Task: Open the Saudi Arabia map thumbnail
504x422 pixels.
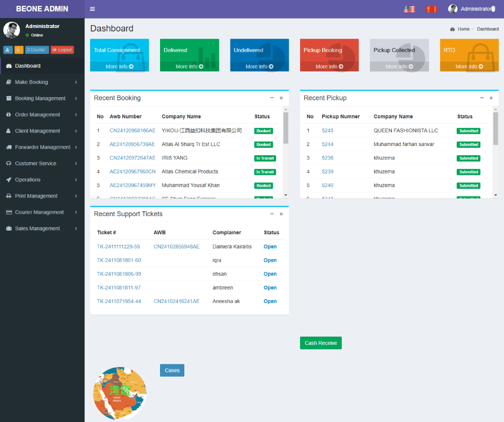Action: [x=120, y=393]
